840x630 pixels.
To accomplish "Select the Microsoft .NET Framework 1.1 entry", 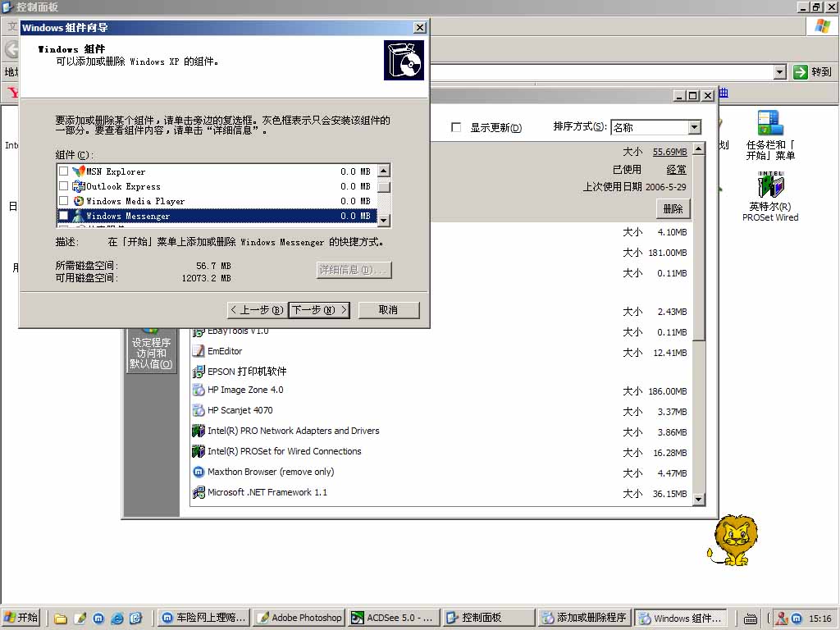I will 267,492.
